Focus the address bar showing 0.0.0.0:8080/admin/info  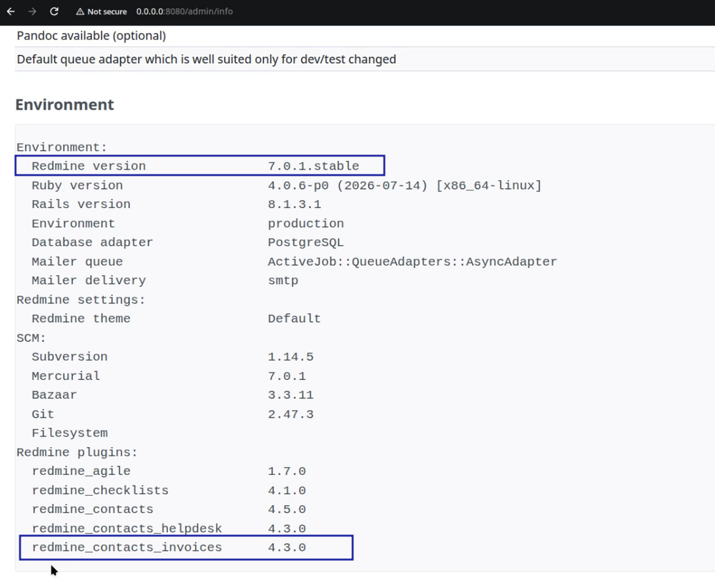tap(184, 11)
